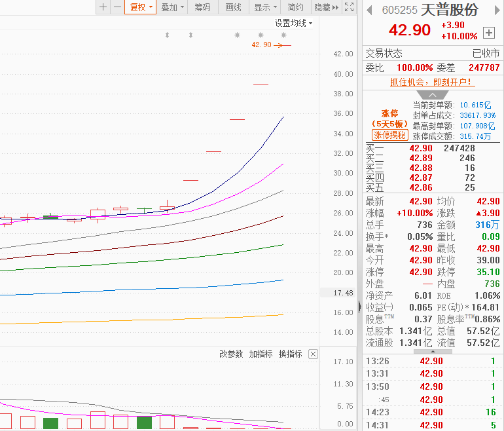The width and height of the screenshot is (504, 431).
Task: Collapse the order book panel with up chevron
Action: pyautogui.click(x=433, y=95)
